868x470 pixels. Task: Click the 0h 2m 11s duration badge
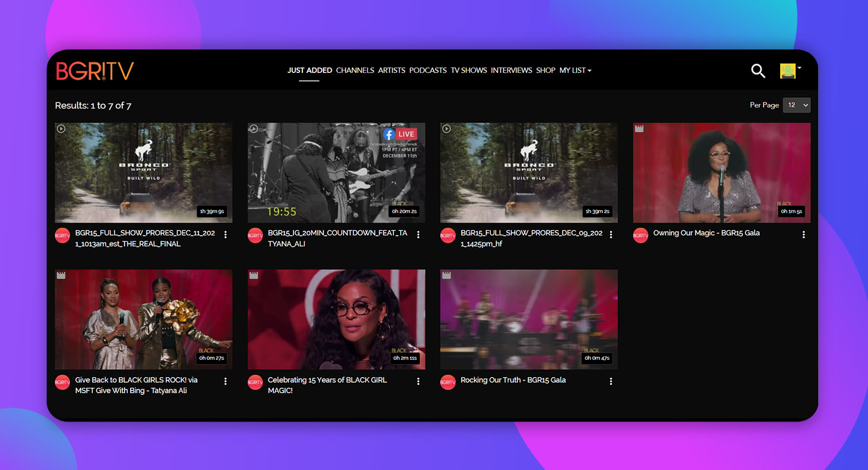pos(405,358)
